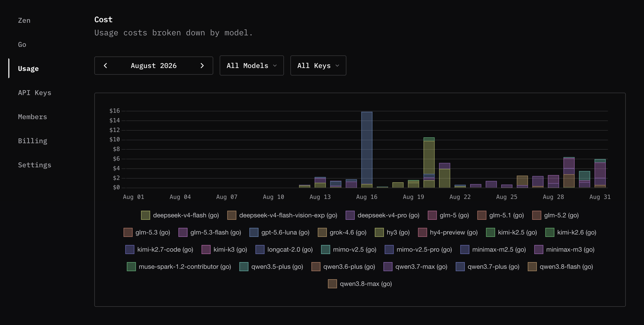Click the Aug 26 cost bar
The height and width of the screenshot is (325, 644).
point(522,182)
